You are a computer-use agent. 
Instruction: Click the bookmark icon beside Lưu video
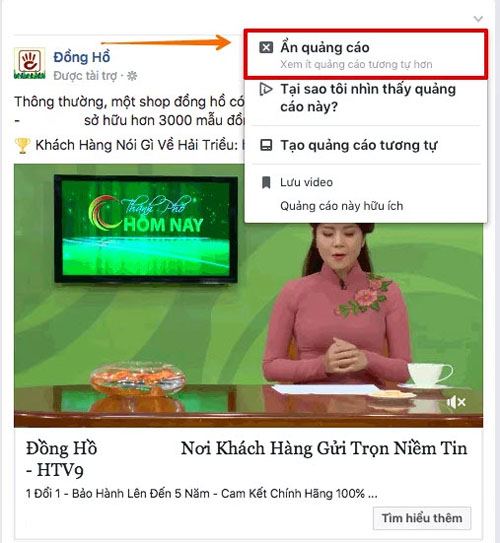tap(266, 182)
